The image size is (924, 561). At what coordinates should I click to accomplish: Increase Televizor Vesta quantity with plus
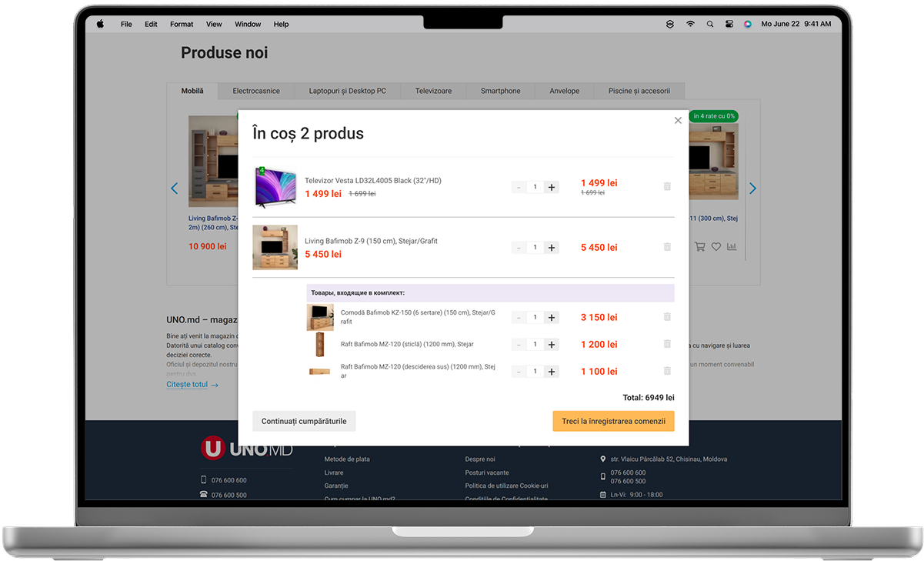(552, 187)
